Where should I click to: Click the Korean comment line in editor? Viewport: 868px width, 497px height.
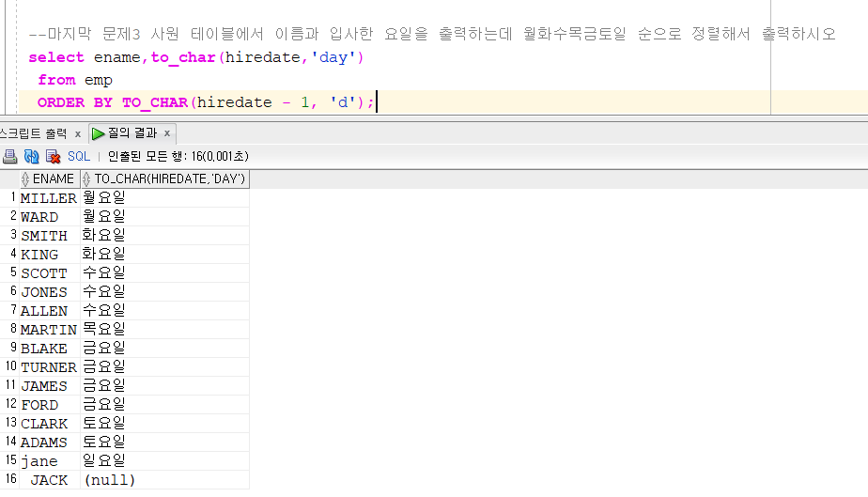[432, 35]
